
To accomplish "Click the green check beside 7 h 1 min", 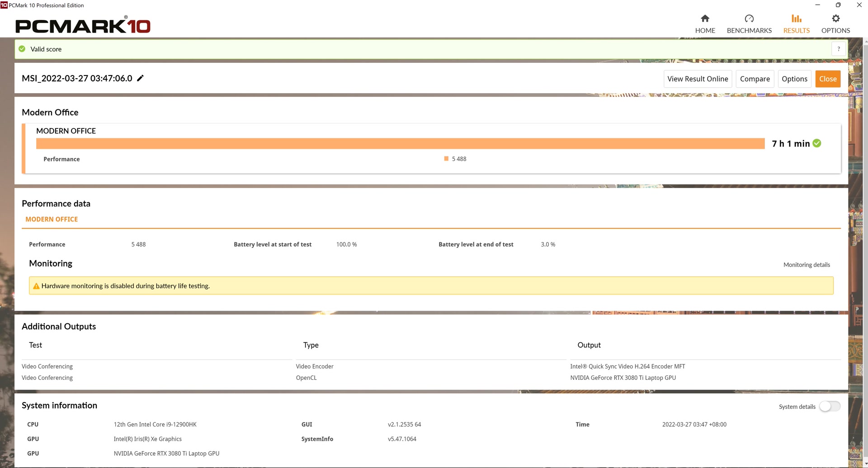I will [x=817, y=143].
